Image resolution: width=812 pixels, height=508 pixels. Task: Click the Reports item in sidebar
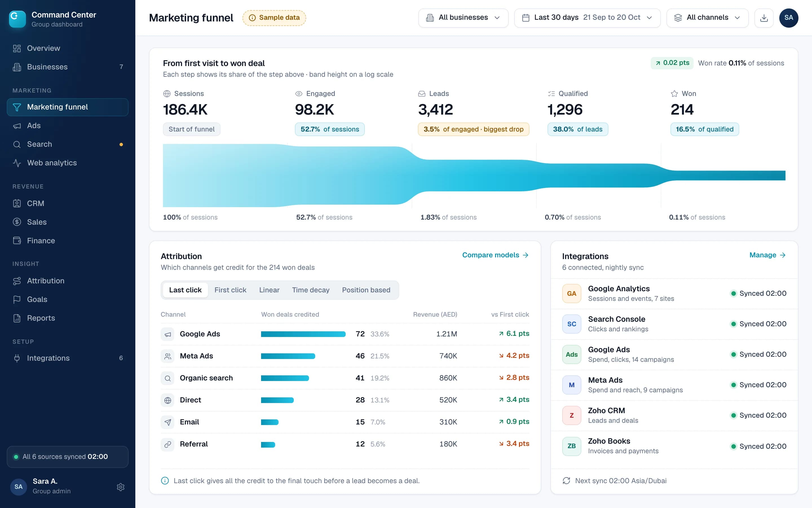point(67,318)
